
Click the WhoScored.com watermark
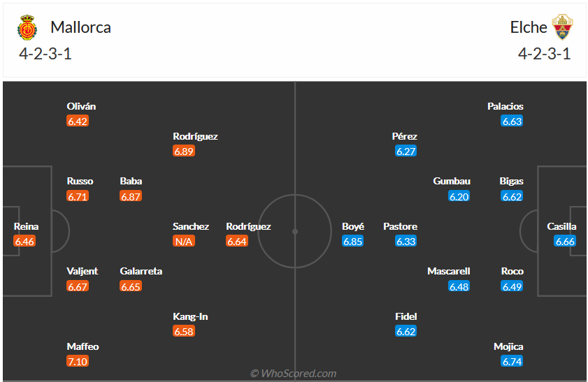tap(294, 374)
